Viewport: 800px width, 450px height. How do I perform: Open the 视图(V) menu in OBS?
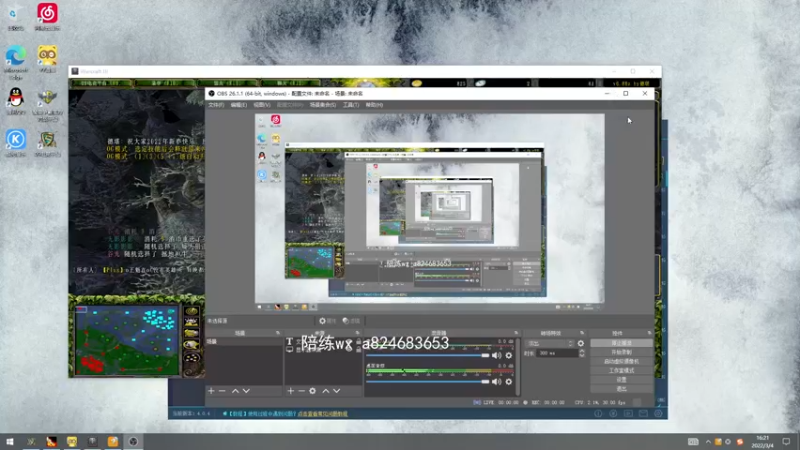click(x=262, y=105)
